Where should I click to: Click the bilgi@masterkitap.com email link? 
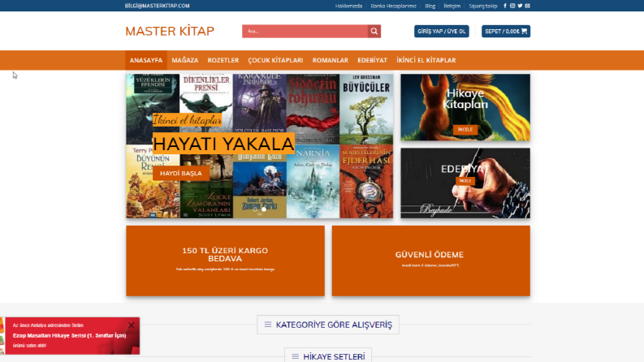tap(158, 6)
